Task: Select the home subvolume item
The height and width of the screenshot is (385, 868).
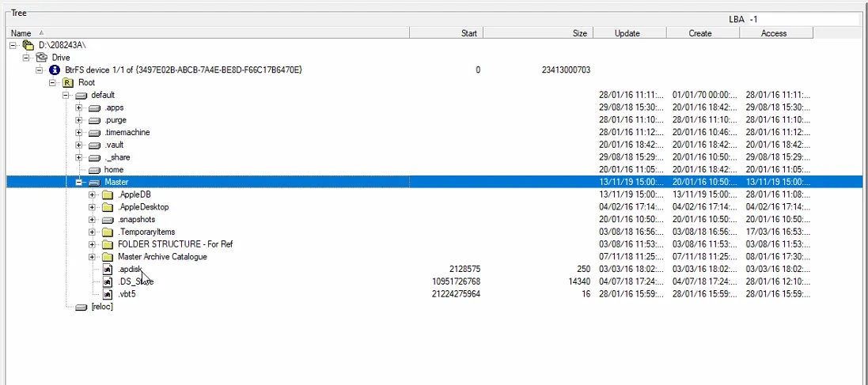Action: click(x=113, y=170)
